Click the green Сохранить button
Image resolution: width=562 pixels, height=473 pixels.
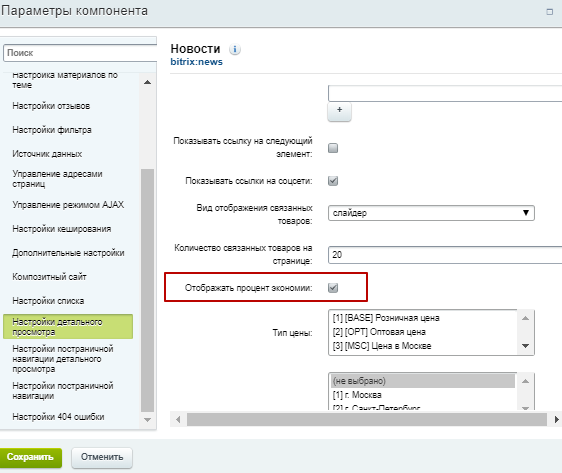tap(30, 458)
